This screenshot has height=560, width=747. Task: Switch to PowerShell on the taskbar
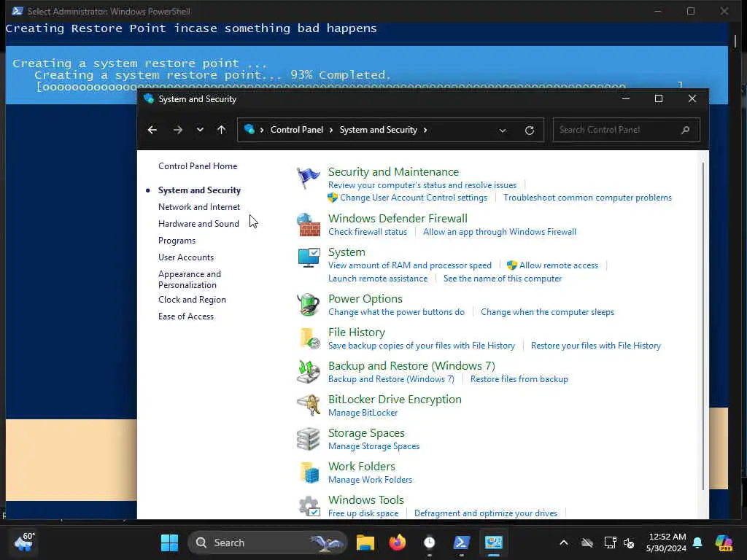(x=461, y=542)
